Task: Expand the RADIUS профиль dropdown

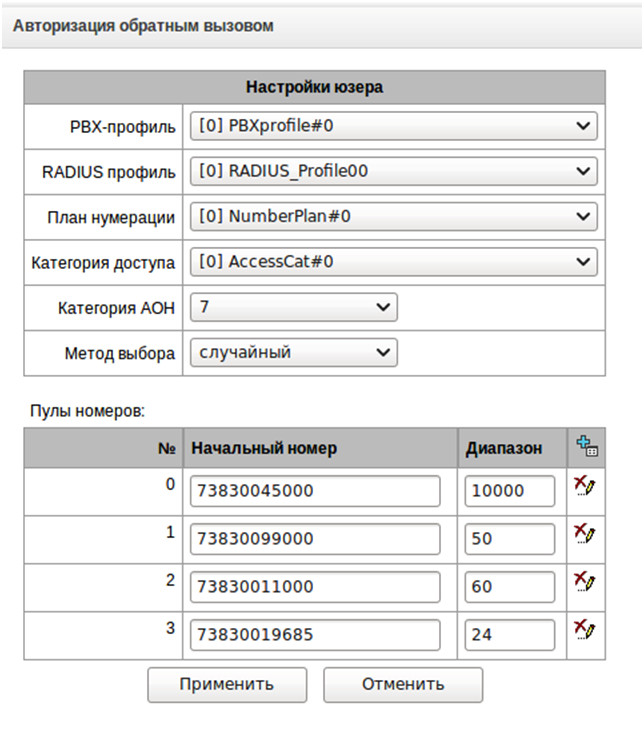Action: tap(394, 171)
